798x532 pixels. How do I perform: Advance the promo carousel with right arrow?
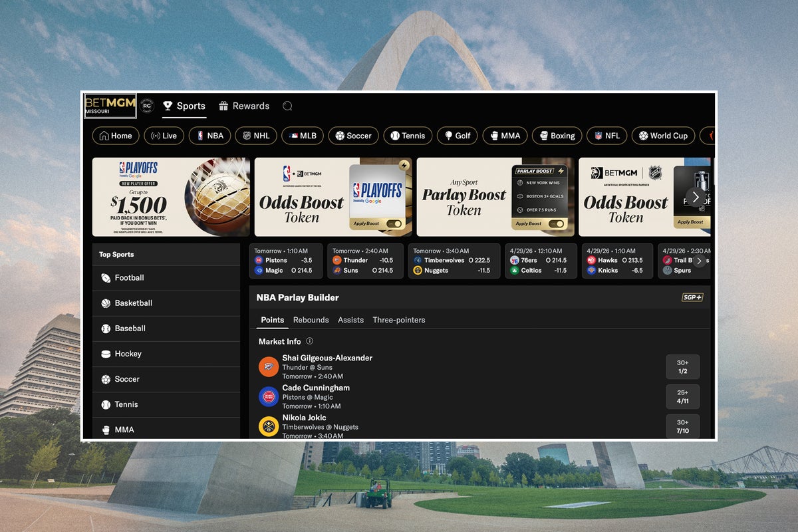[696, 197]
